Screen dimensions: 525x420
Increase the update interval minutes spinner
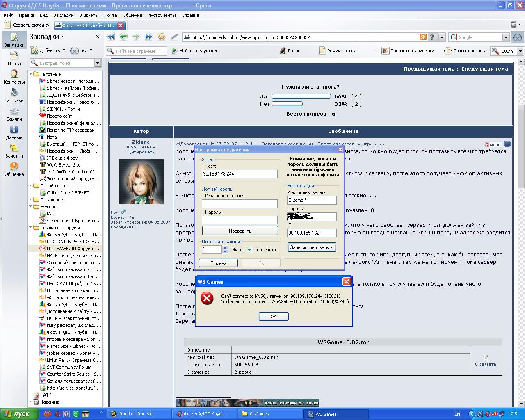225,247
